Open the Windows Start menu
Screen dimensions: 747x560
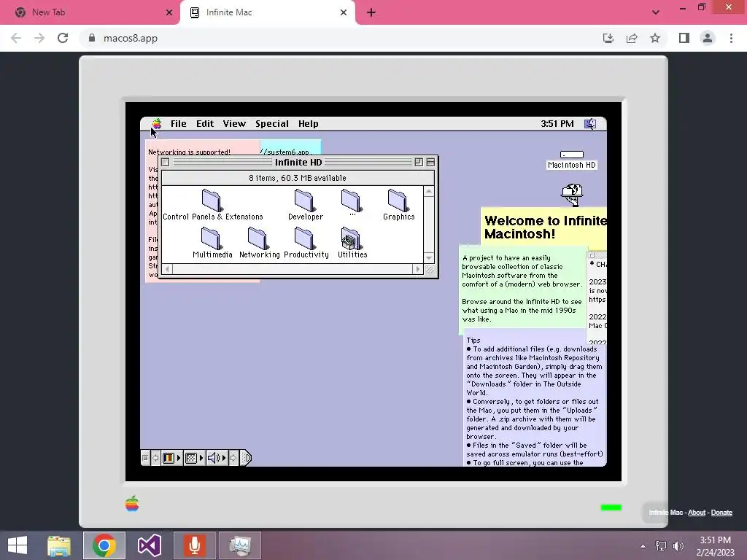tap(18, 545)
